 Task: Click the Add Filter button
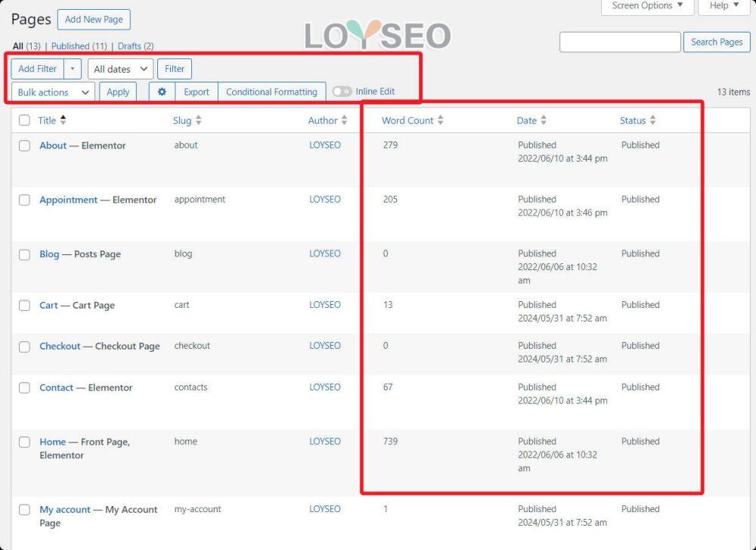click(38, 69)
